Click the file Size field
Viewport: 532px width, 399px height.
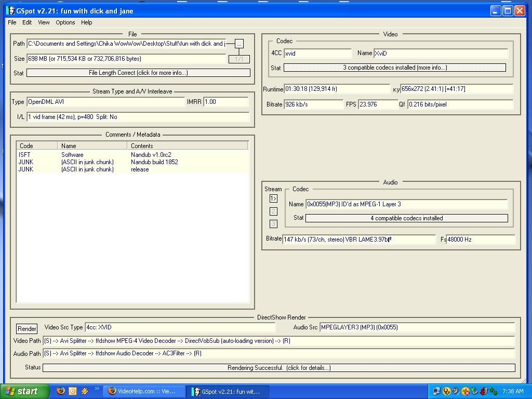[126, 59]
